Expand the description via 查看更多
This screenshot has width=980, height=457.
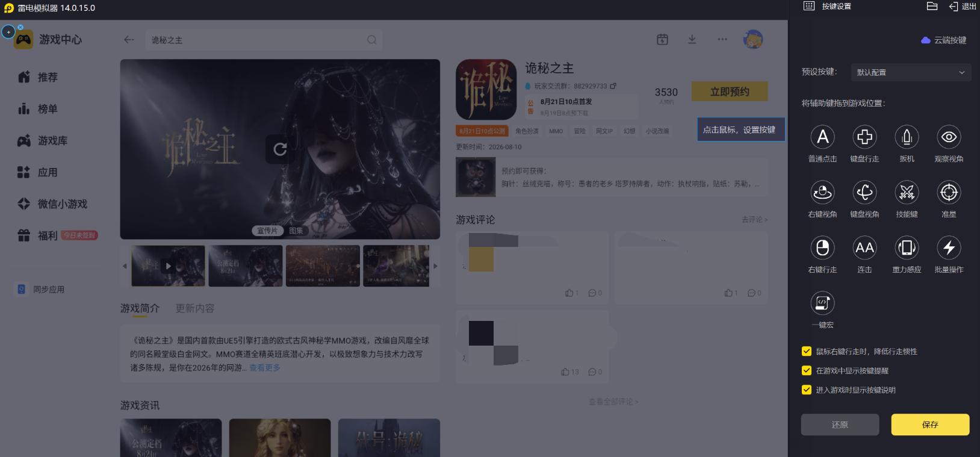[265, 368]
